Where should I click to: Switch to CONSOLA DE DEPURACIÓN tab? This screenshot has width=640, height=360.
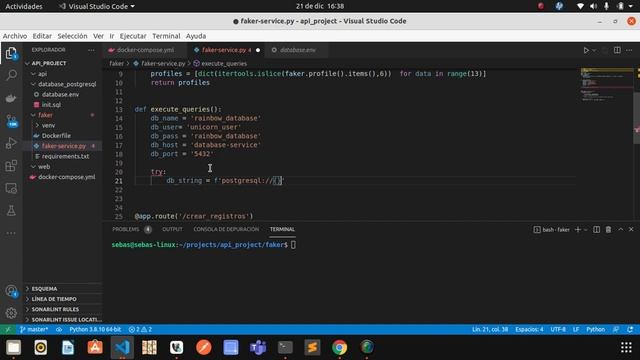click(x=226, y=229)
